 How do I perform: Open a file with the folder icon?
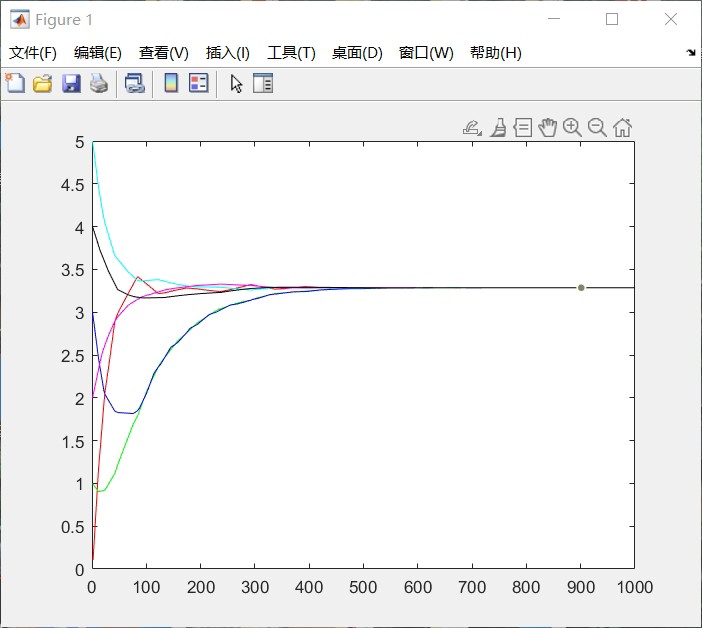click(x=43, y=83)
